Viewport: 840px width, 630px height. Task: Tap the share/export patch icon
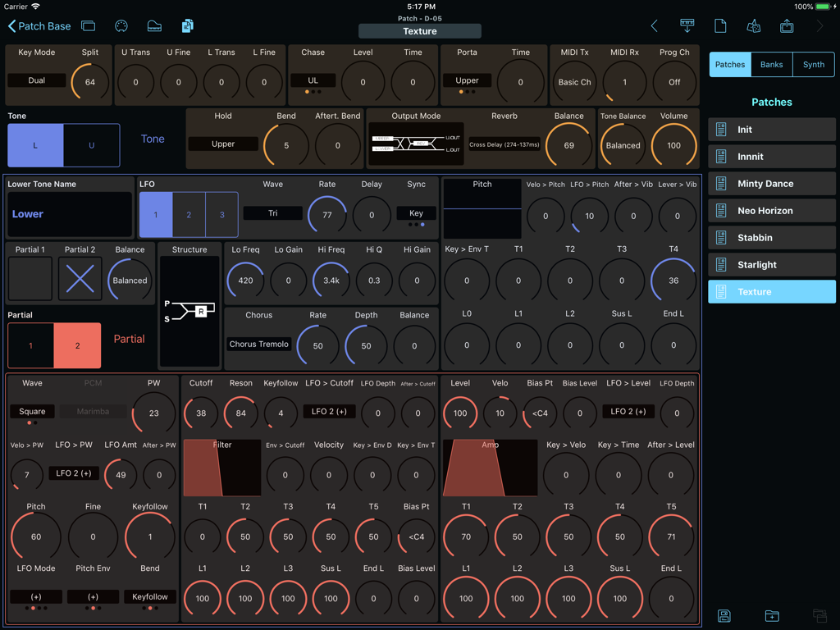(787, 25)
